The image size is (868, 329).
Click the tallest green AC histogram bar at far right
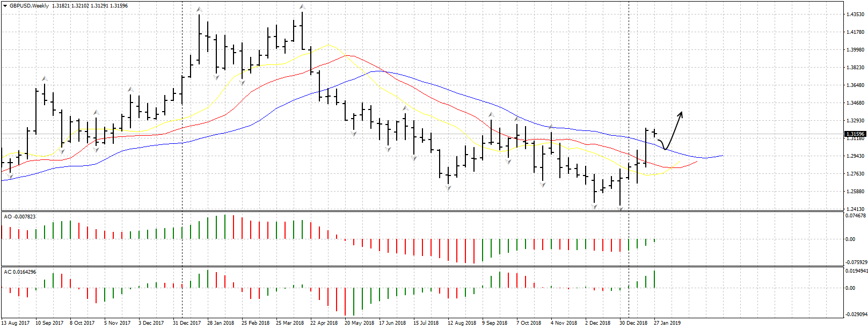(x=654, y=279)
